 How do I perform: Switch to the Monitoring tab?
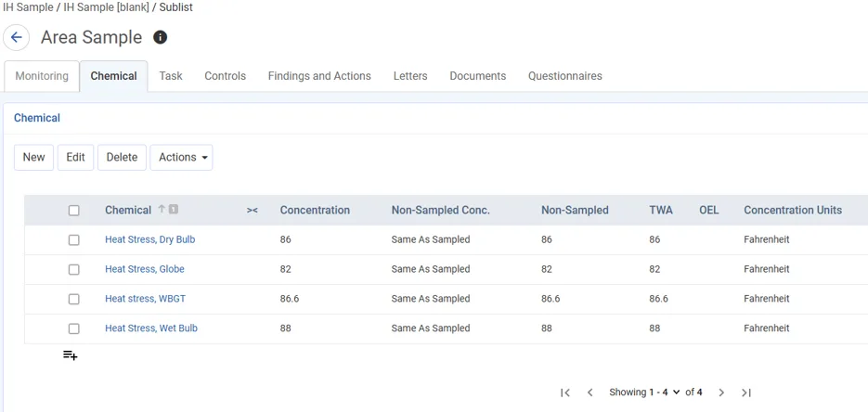[x=42, y=76]
